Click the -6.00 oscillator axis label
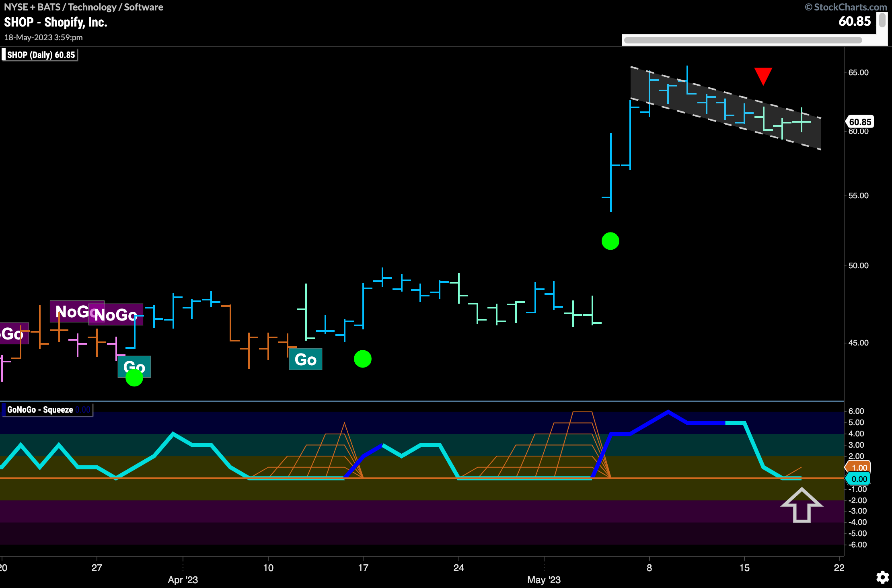This screenshot has height=588, width=892. coord(857,545)
